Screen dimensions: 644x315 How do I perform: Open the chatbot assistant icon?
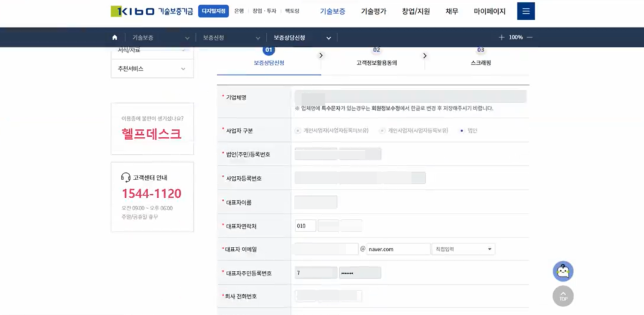point(563,271)
